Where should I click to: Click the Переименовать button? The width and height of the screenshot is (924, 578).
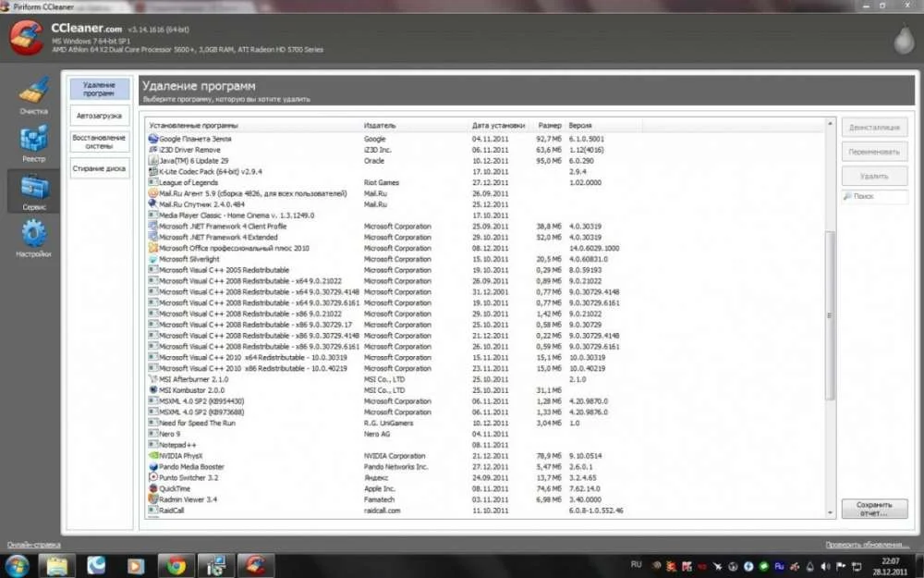click(874, 152)
